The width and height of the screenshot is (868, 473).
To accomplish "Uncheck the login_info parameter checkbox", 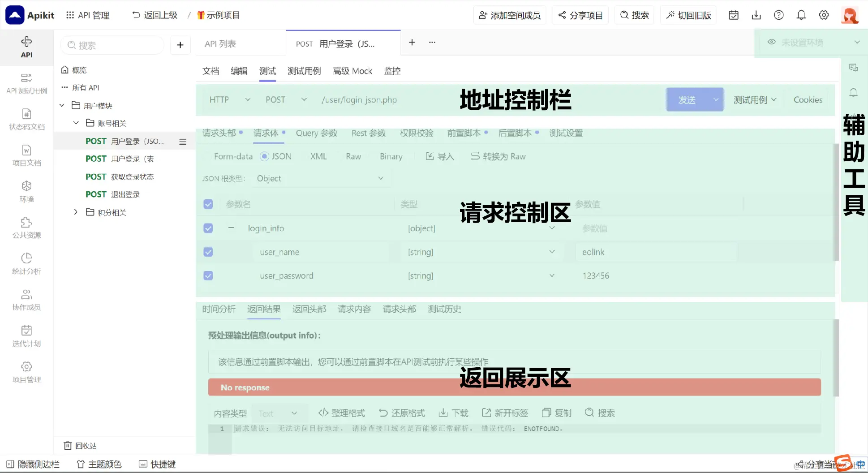I will click(208, 228).
